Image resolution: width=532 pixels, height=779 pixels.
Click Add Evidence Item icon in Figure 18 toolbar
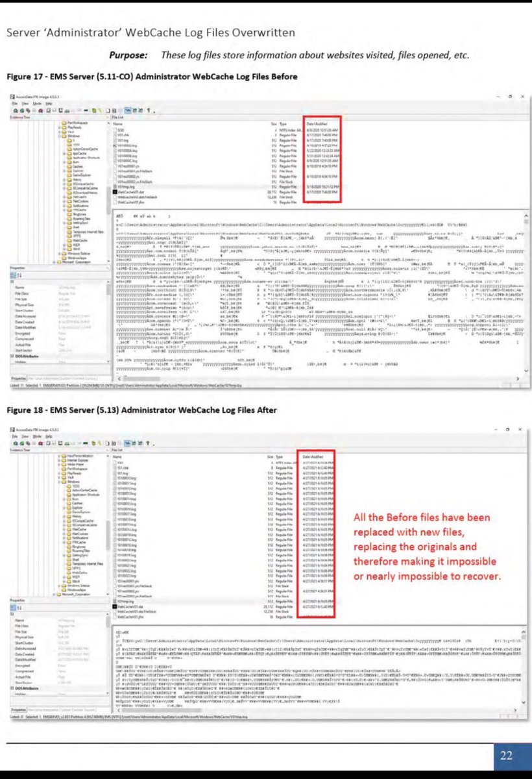[15, 443]
